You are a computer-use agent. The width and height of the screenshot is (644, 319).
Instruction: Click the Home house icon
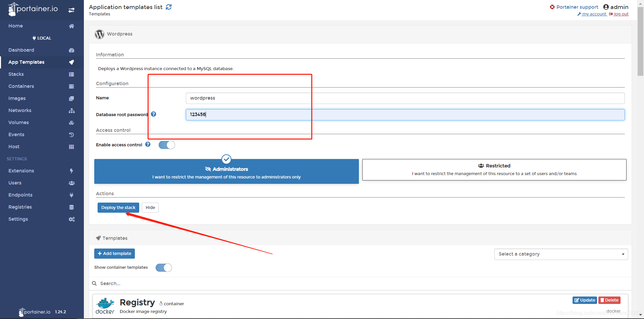coord(71,26)
